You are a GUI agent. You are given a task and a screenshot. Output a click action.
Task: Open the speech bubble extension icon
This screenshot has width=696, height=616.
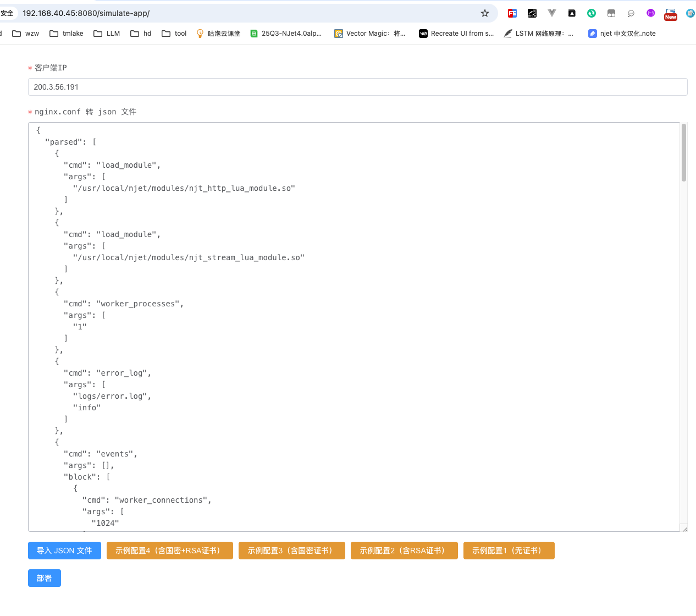coord(631,13)
